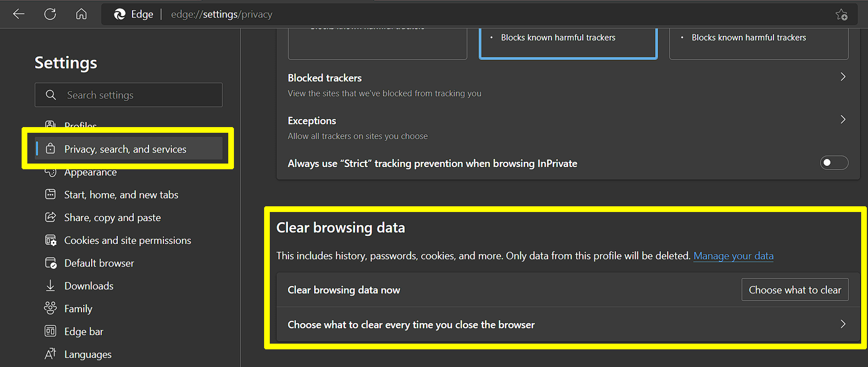Screen dimensions: 868x367
Task: Click the Search settings field
Action: pos(128,95)
